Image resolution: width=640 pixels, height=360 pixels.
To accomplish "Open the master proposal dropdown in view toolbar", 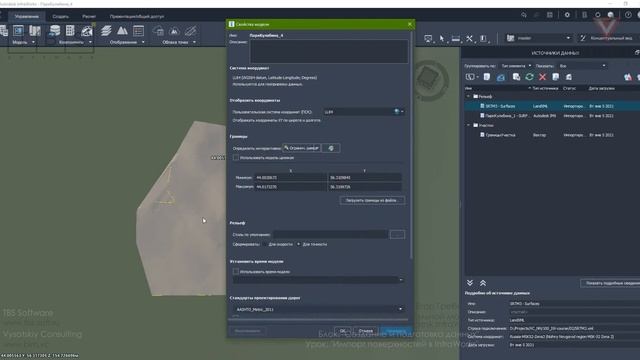I will (x=538, y=38).
